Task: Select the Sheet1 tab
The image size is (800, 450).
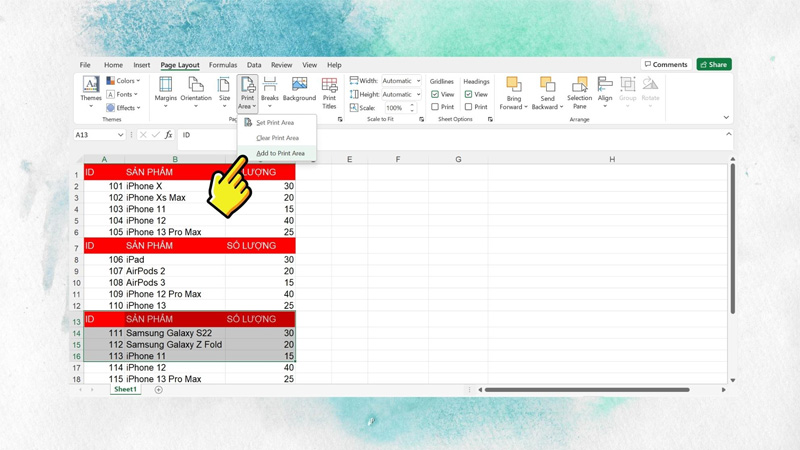Action: pyautogui.click(x=125, y=389)
